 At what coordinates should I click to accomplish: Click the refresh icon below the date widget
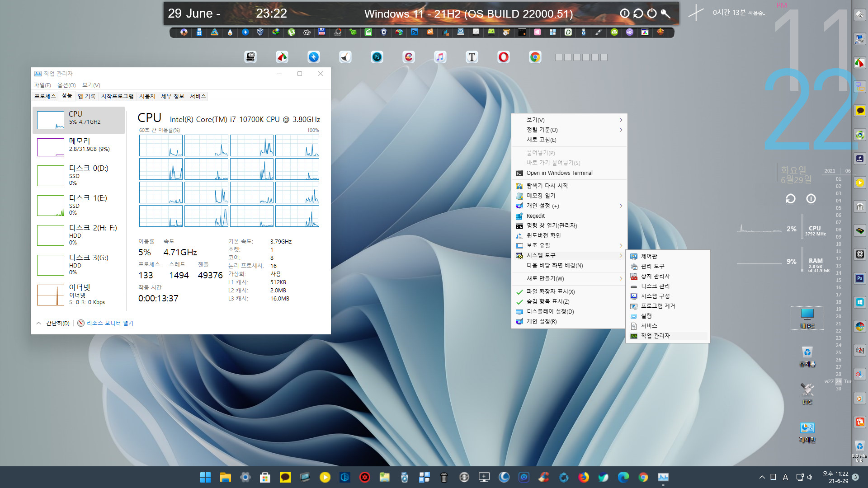coord(790,199)
